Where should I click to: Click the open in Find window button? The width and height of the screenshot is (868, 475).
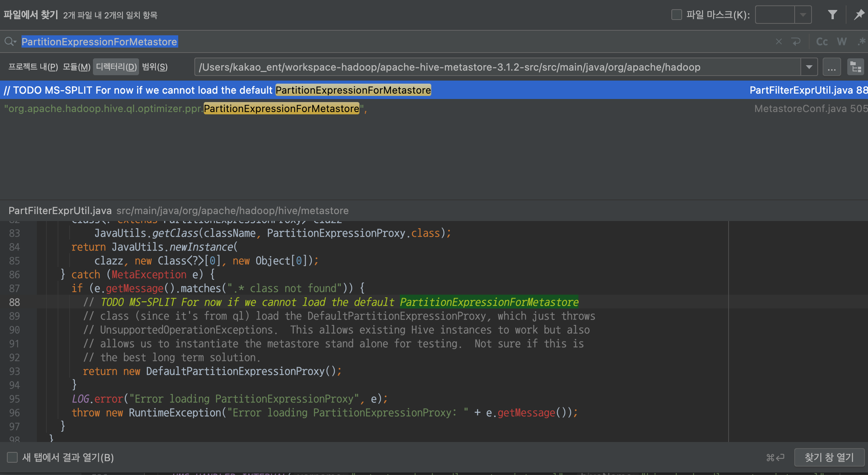pyautogui.click(x=829, y=457)
